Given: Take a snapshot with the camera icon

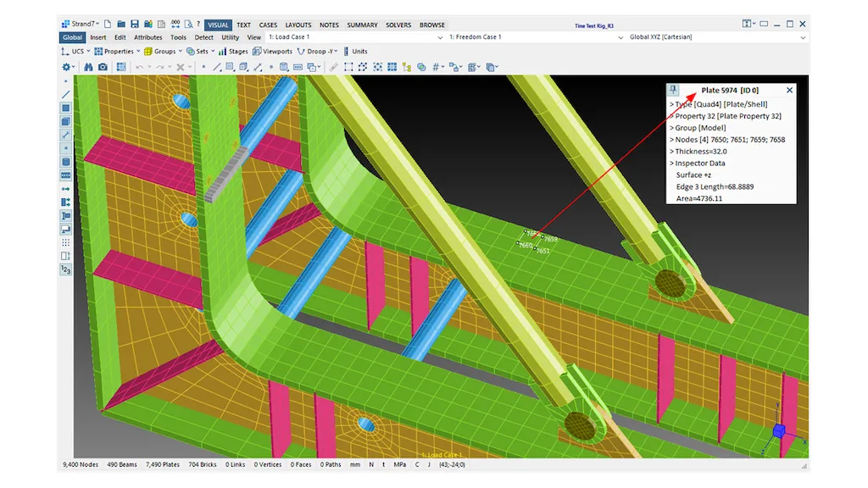Looking at the screenshot, I should (103, 67).
